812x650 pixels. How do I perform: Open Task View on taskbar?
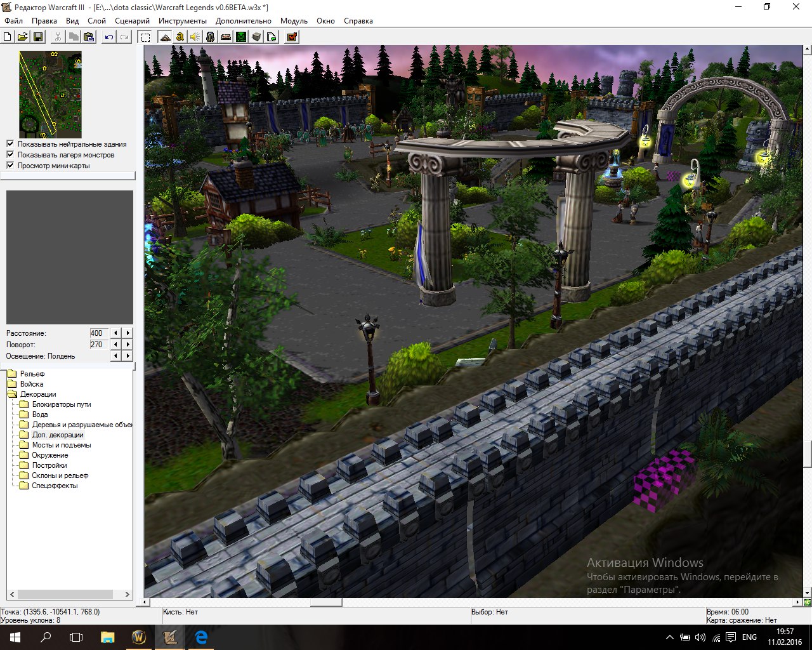(76, 637)
